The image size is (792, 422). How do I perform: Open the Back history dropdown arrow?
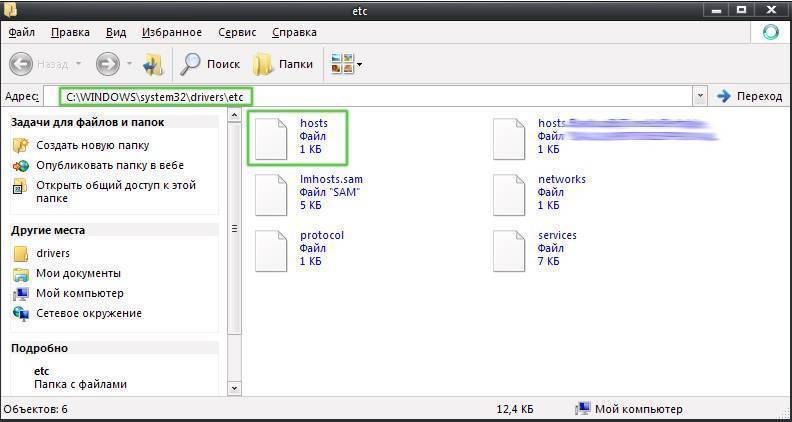[78, 64]
